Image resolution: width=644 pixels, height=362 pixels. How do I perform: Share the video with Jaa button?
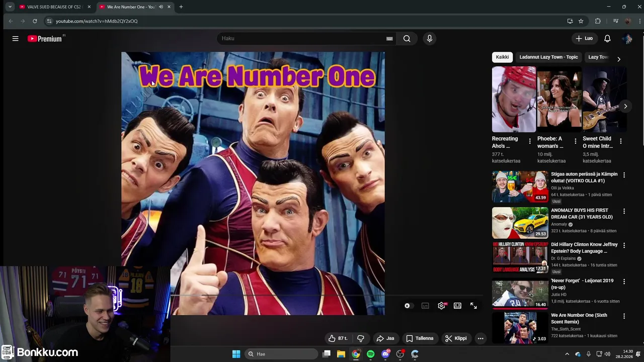point(385,338)
